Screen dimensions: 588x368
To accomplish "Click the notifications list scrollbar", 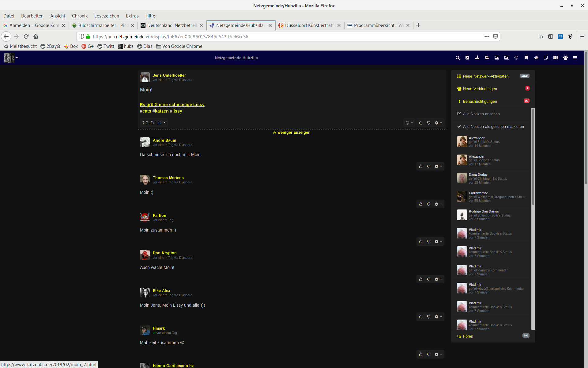I will [x=533, y=156].
